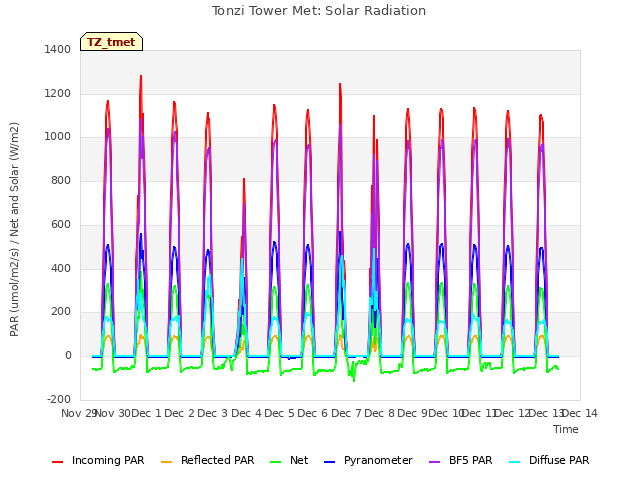
Task: Click the orange Reflected PAR legend swatch
Action: pos(167,462)
